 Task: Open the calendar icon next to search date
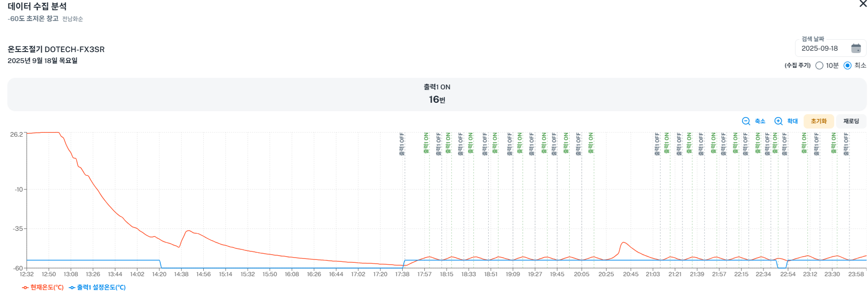pos(856,48)
